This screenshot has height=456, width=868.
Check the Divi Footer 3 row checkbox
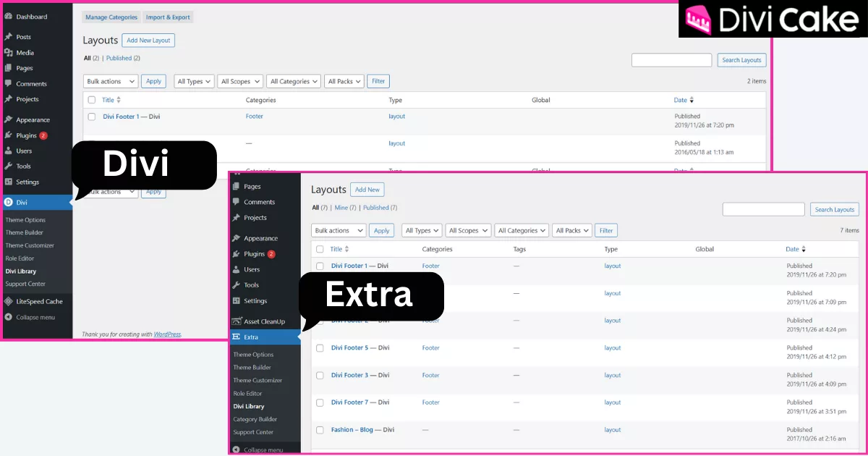320,376
